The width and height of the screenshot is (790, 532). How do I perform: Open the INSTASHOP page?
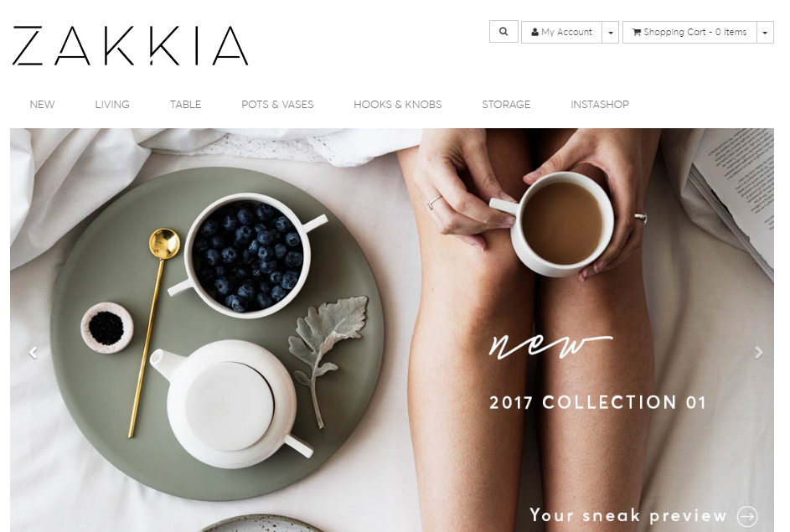tap(600, 104)
